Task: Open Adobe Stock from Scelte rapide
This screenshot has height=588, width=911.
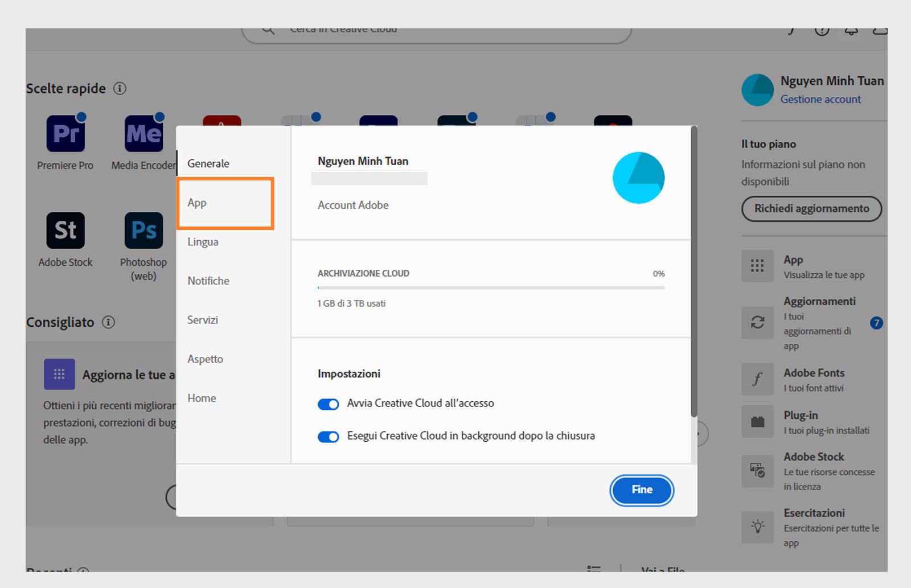Action: click(64, 231)
